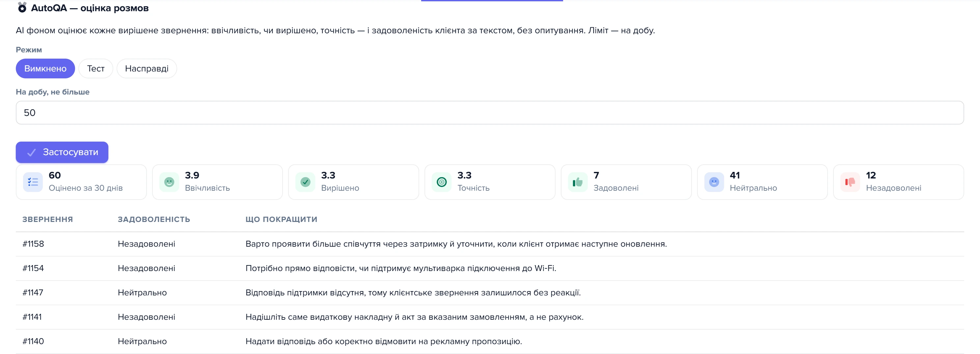
Task: Click the '12' dissatisfied count
Action: coord(871,175)
